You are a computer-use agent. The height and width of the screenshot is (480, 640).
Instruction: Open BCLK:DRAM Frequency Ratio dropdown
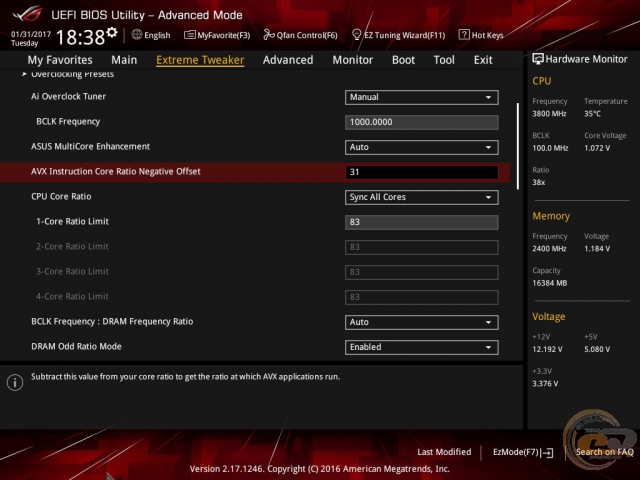click(x=422, y=322)
